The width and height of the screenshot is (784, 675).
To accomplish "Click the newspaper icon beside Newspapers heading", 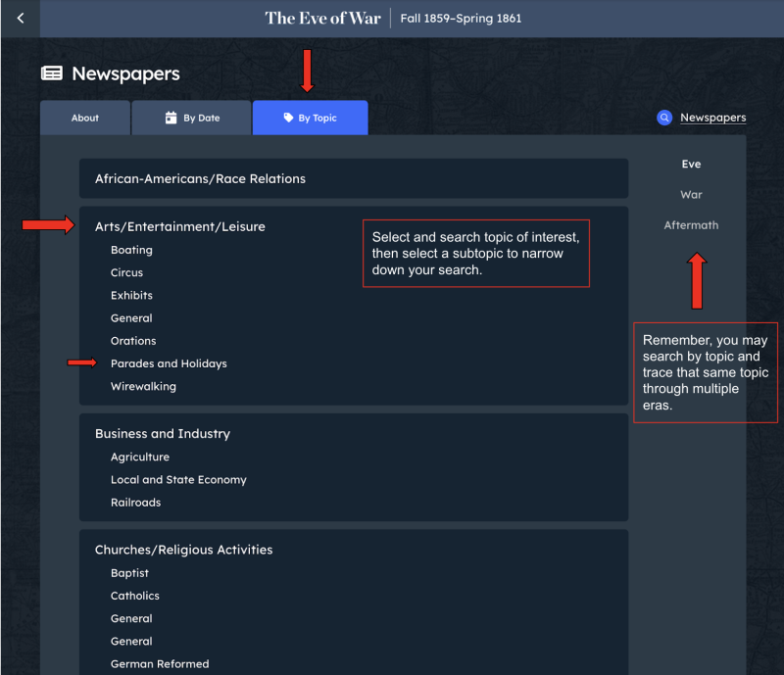I will (x=52, y=73).
